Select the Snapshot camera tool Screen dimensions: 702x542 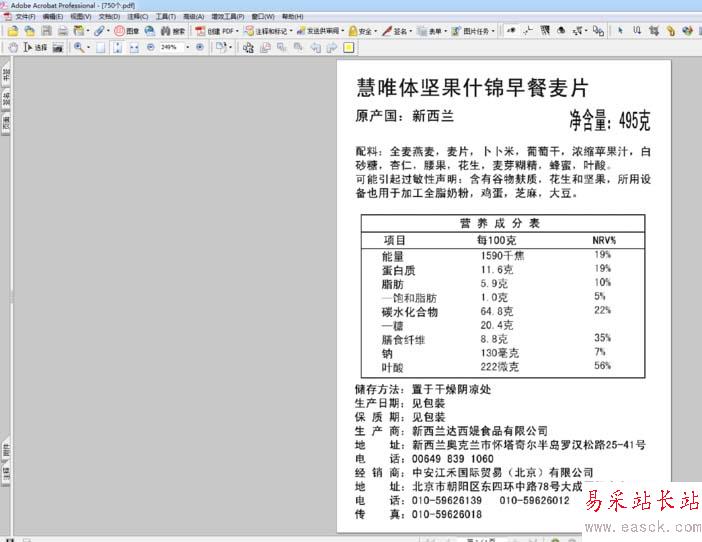pos(58,47)
